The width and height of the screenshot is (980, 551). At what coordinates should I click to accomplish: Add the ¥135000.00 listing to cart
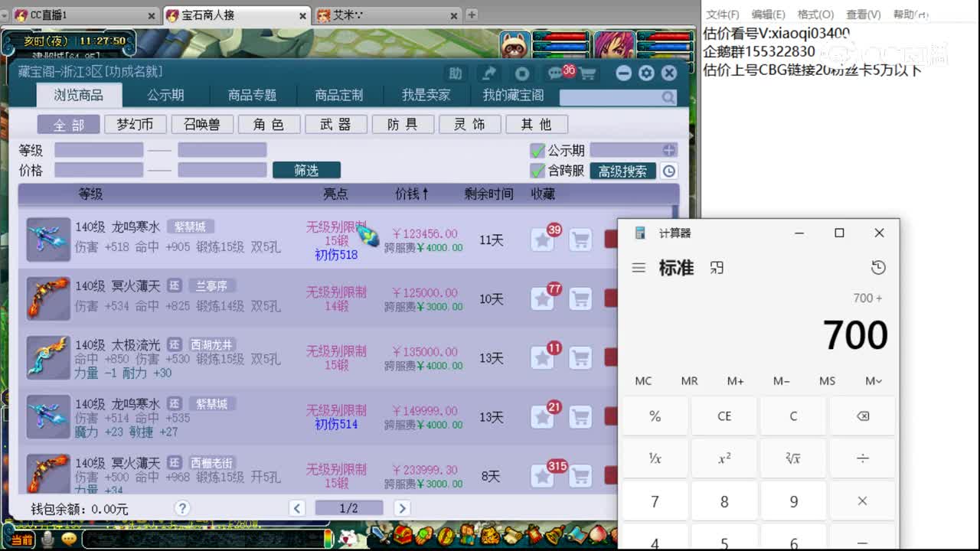[x=580, y=358]
